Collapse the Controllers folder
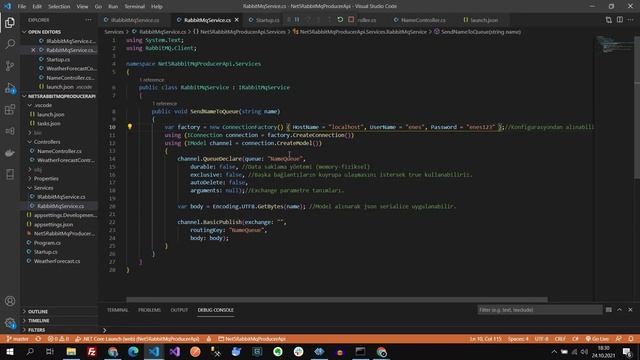 pyautogui.click(x=47, y=142)
